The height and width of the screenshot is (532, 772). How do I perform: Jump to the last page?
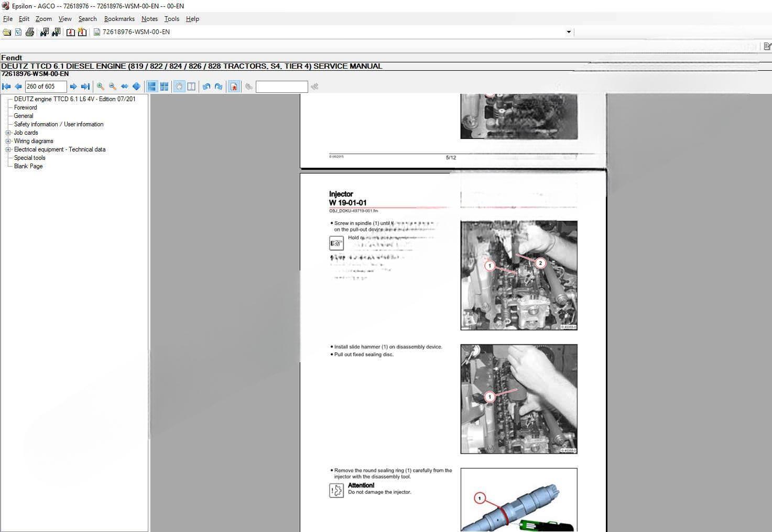[x=85, y=86]
